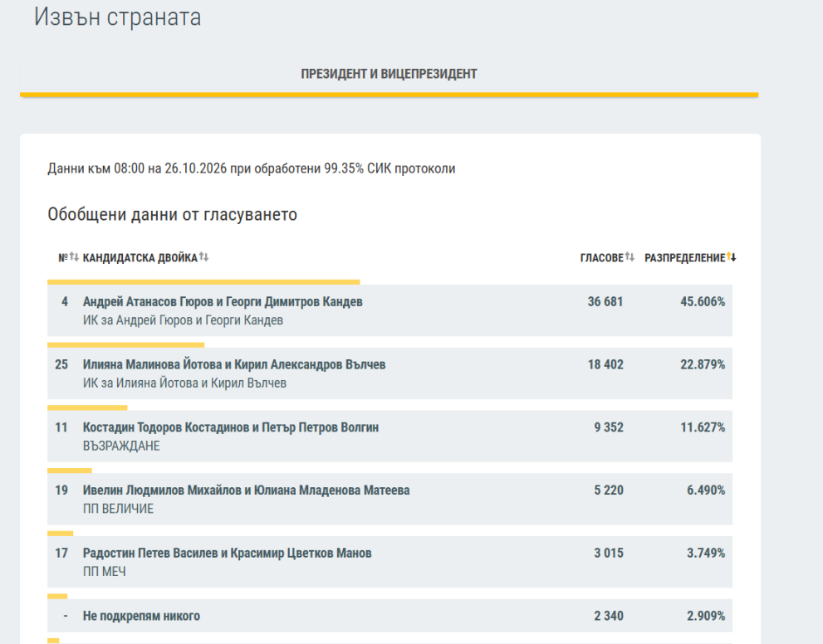The height and width of the screenshot is (644, 823).
Task: Click the vote count 2 340
Action: [609, 616]
